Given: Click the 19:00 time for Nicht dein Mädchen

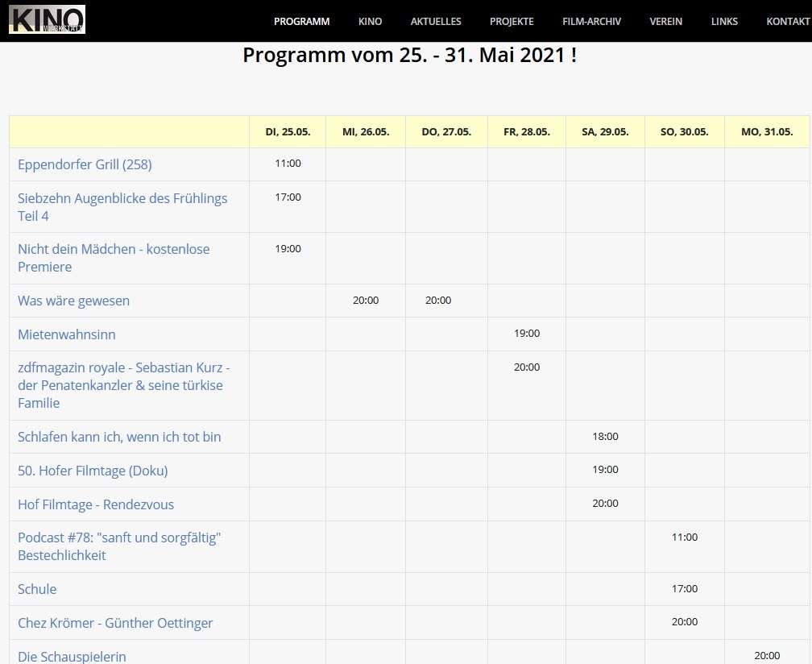Looking at the screenshot, I should [x=288, y=249].
